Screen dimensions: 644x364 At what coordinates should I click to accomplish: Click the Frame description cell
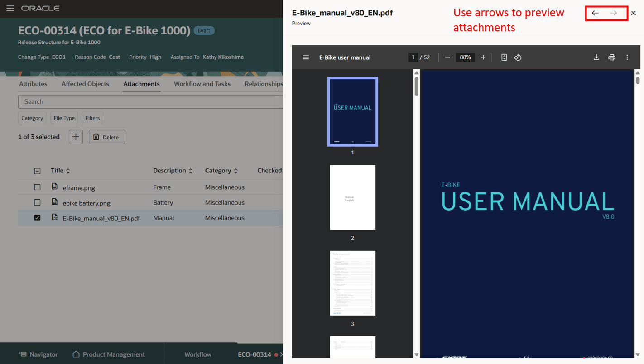pyautogui.click(x=162, y=187)
